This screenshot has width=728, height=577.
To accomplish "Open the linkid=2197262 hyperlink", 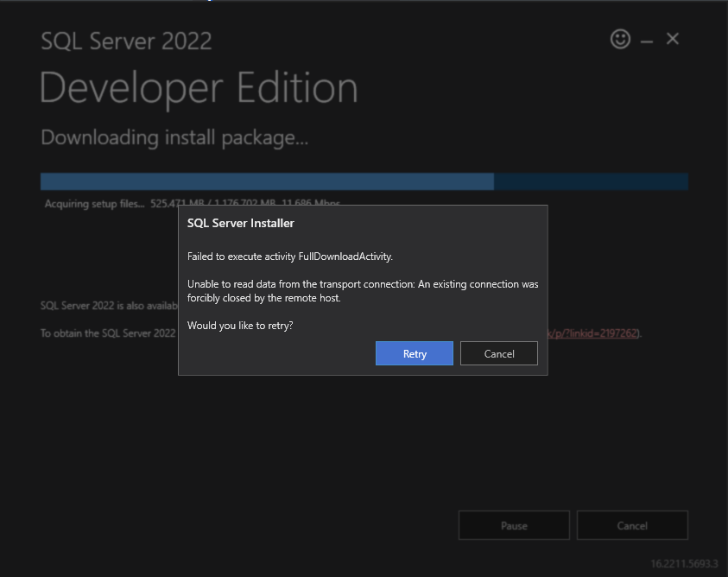I will pyautogui.click(x=593, y=333).
